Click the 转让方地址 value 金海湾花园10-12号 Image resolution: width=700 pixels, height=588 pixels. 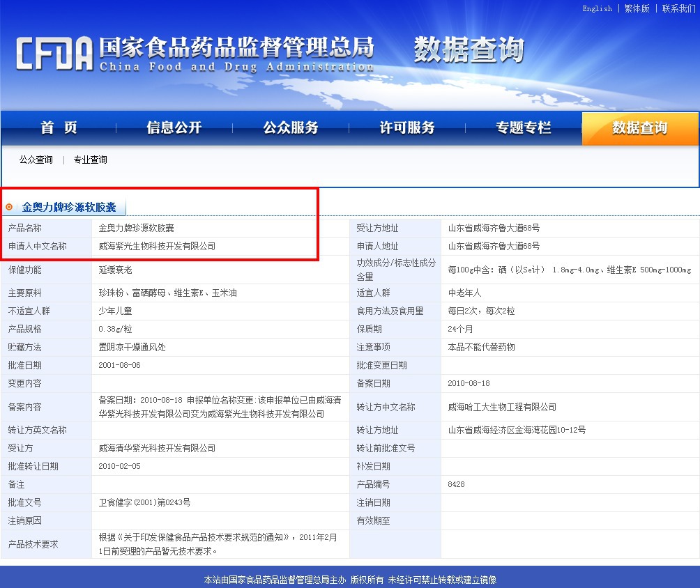[x=517, y=430]
